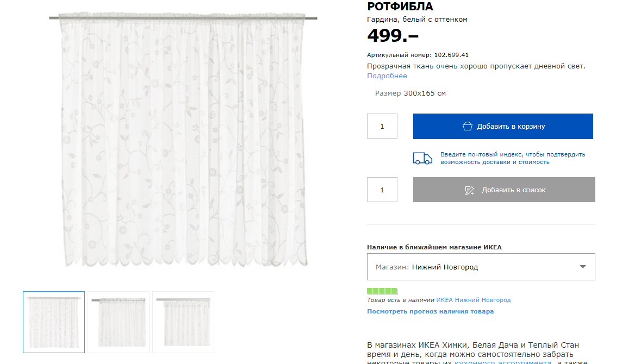Click the quantity field next to the cart button
The width and height of the screenshot is (641, 364).
point(382,126)
